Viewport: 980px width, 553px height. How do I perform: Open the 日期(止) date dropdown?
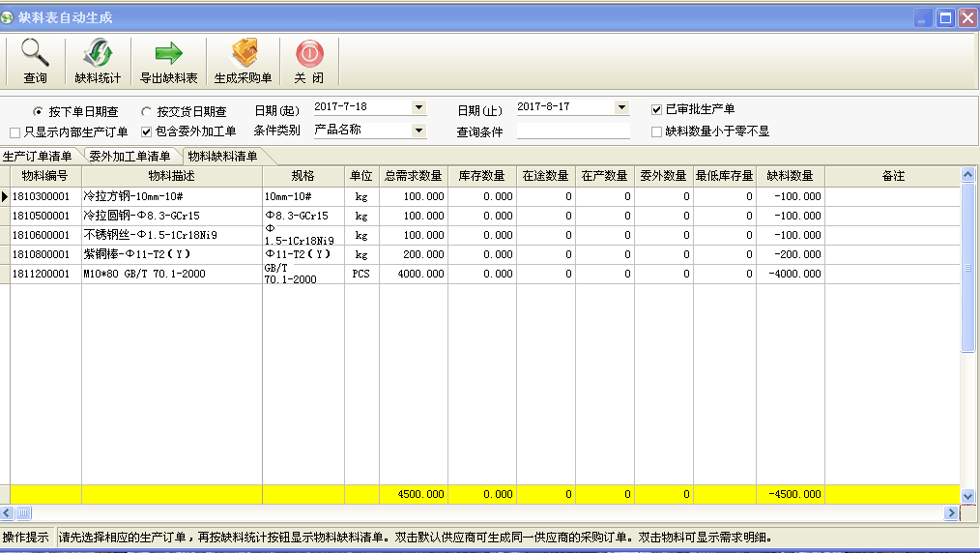pos(621,107)
